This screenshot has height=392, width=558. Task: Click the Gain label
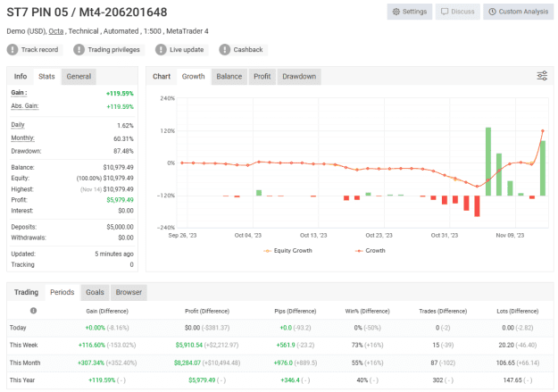click(x=19, y=93)
